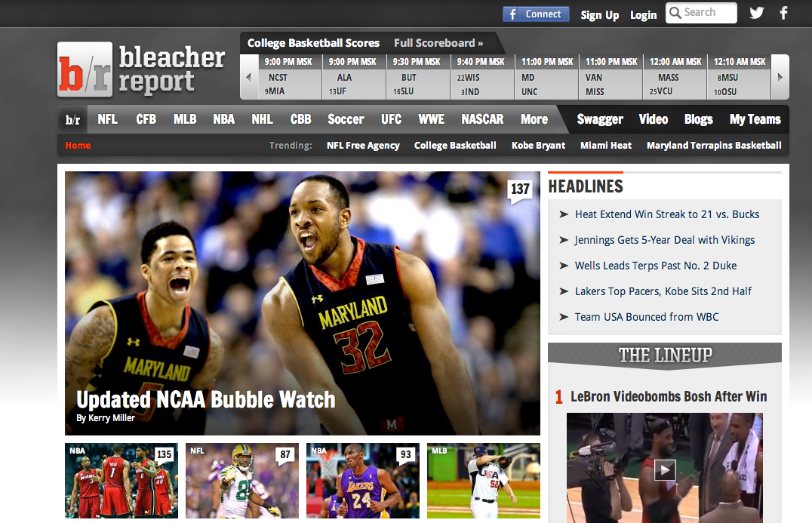Click the 93 comments bubble

click(405, 455)
